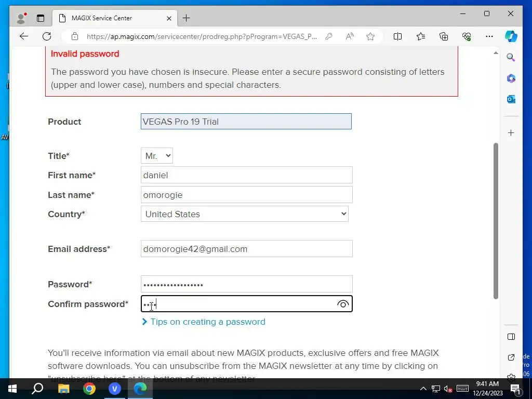Click the scrollbar up arrow
Viewport: 532px width, 399px height.
[496, 53]
